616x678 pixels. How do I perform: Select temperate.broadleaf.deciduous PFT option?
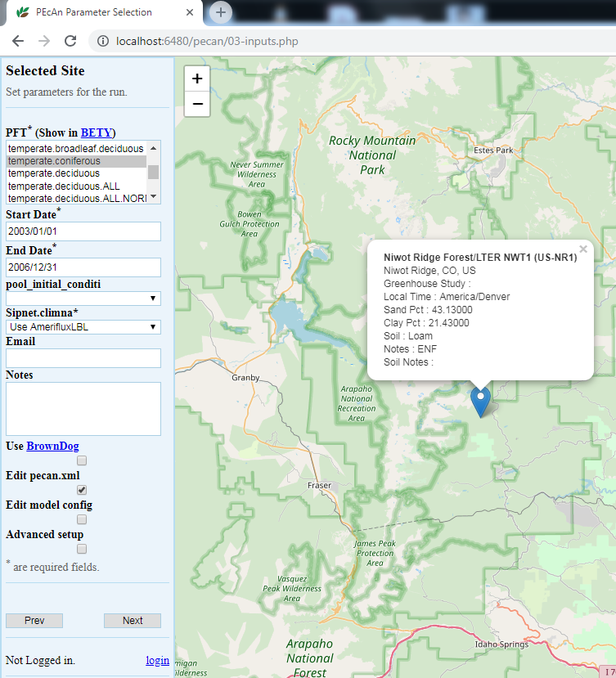pyautogui.click(x=75, y=148)
